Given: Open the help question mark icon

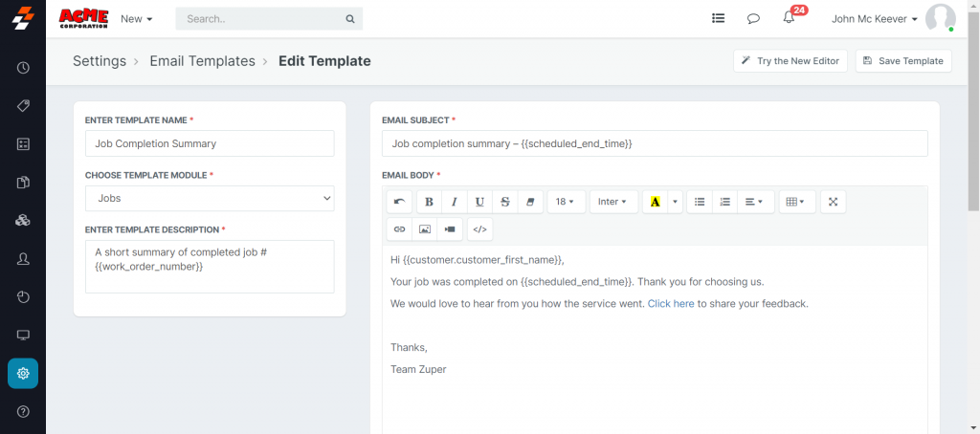Looking at the screenshot, I should pyautogui.click(x=23, y=411).
